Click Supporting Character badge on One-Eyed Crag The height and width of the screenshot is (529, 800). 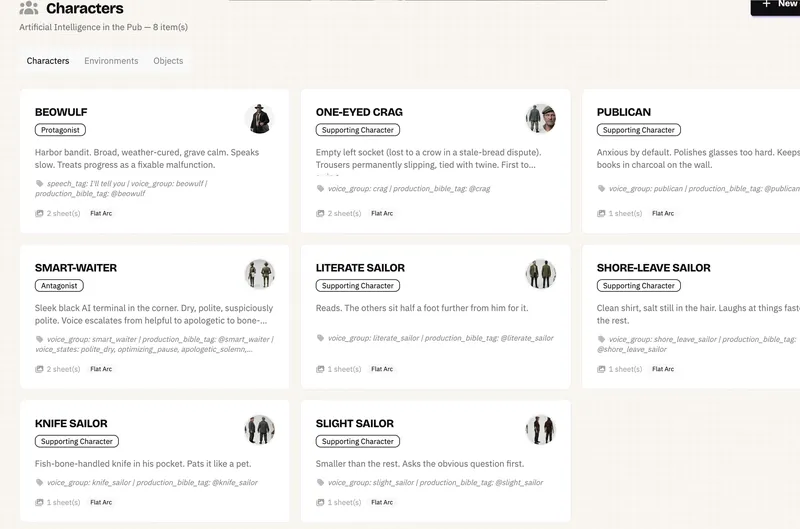358,130
